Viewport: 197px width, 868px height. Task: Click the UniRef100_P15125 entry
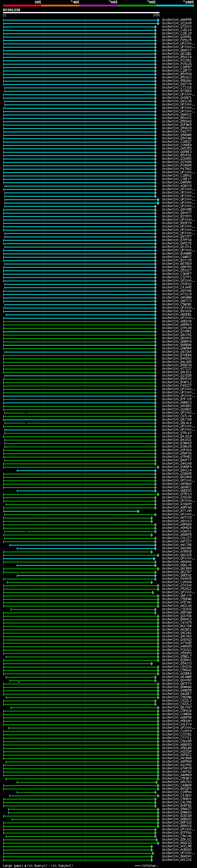click(x=177, y=40)
